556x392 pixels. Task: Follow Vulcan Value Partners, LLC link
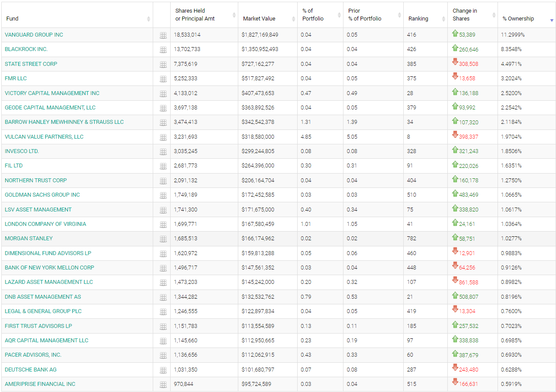(x=44, y=137)
